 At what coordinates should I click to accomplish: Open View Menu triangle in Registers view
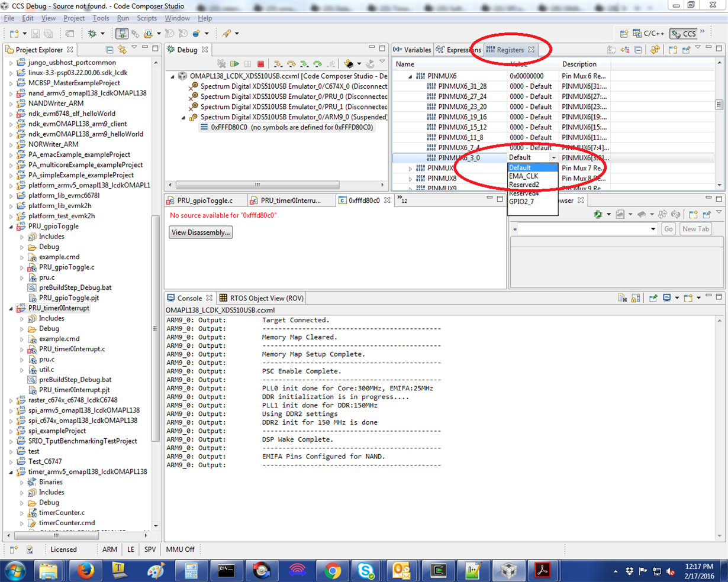[698, 48]
